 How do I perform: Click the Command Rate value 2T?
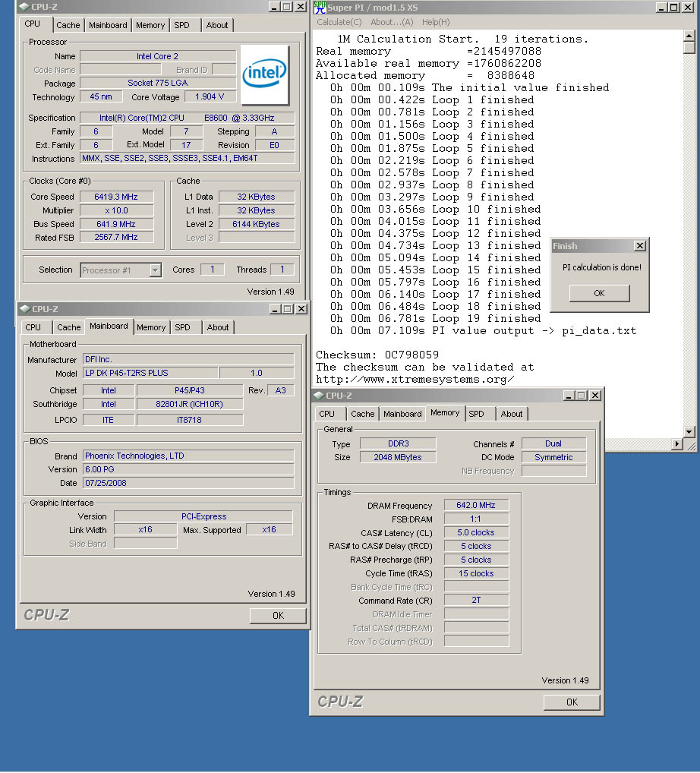click(x=476, y=601)
